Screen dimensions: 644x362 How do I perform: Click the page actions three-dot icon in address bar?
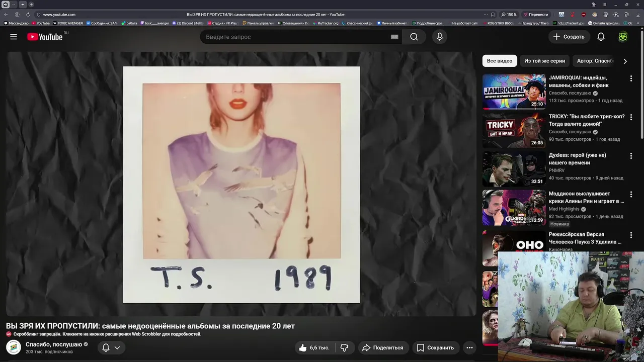[x=486, y=15]
